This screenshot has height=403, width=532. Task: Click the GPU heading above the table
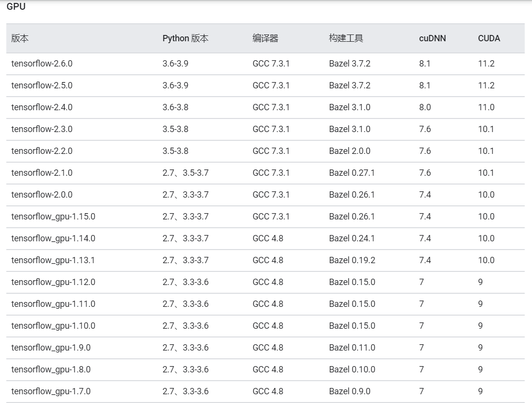(16, 6)
